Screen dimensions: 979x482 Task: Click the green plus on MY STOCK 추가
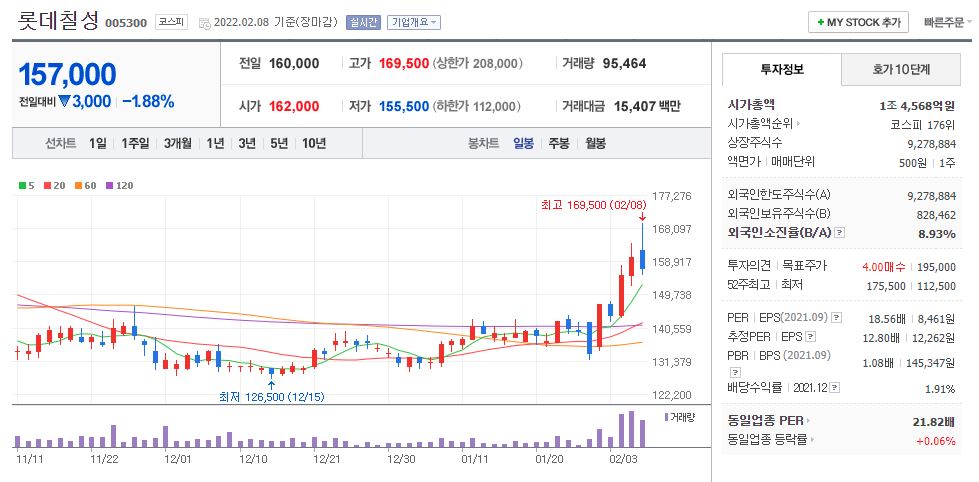coord(820,22)
